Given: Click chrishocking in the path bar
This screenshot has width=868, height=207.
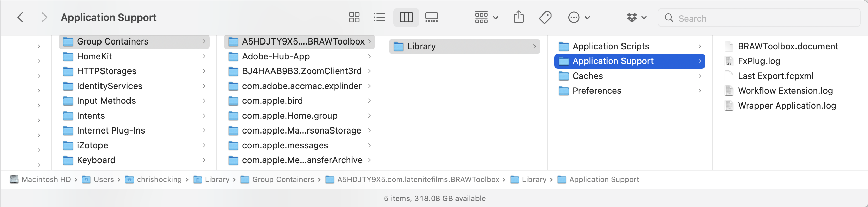Looking at the screenshot, I should [159, 180].
